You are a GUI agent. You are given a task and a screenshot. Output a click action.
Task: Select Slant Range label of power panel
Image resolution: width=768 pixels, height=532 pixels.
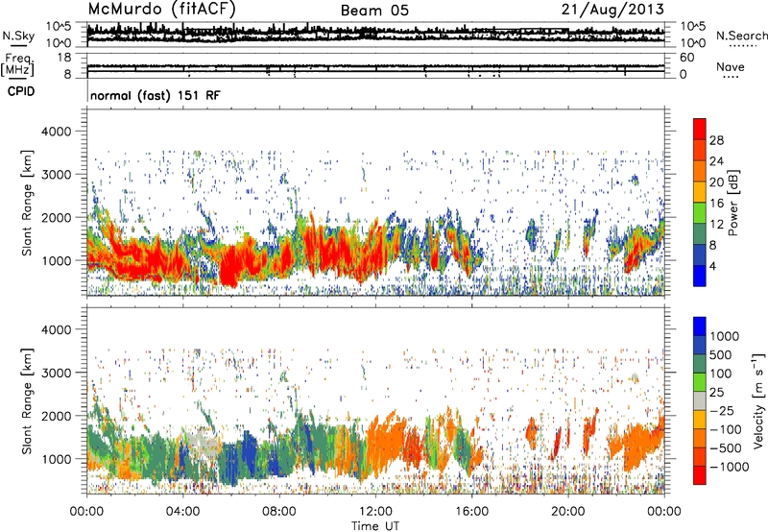(27, 203)
